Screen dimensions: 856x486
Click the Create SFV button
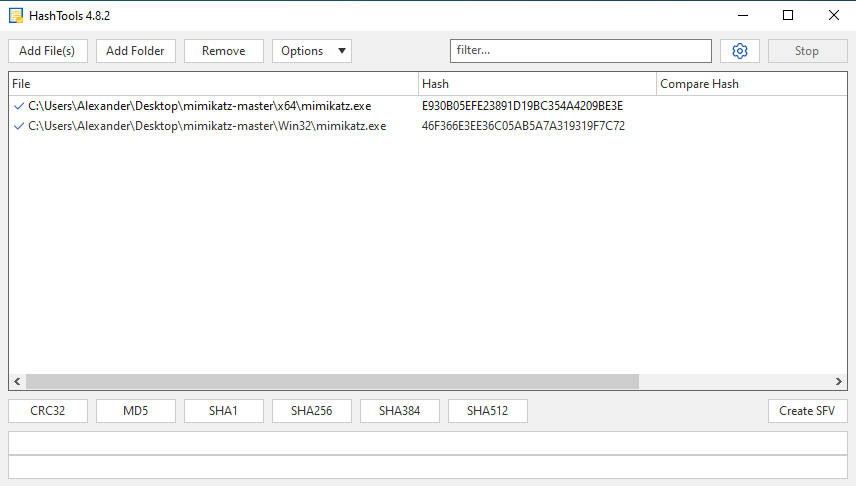pos(807,411)
